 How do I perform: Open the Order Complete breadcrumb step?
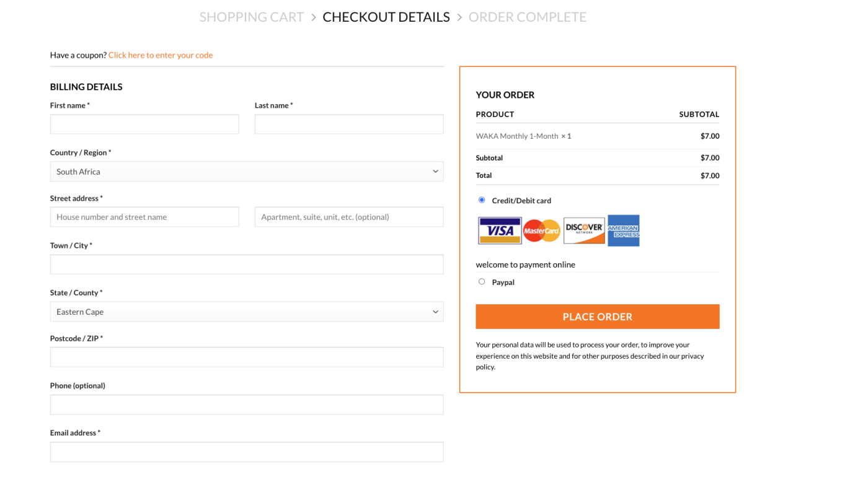coord(528,17)
